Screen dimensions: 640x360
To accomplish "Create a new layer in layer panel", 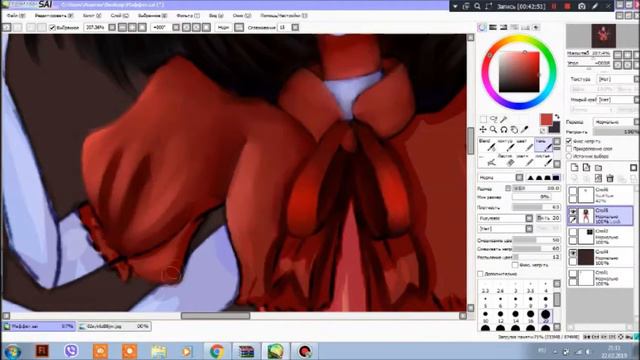I will click(x=574, y=168).
